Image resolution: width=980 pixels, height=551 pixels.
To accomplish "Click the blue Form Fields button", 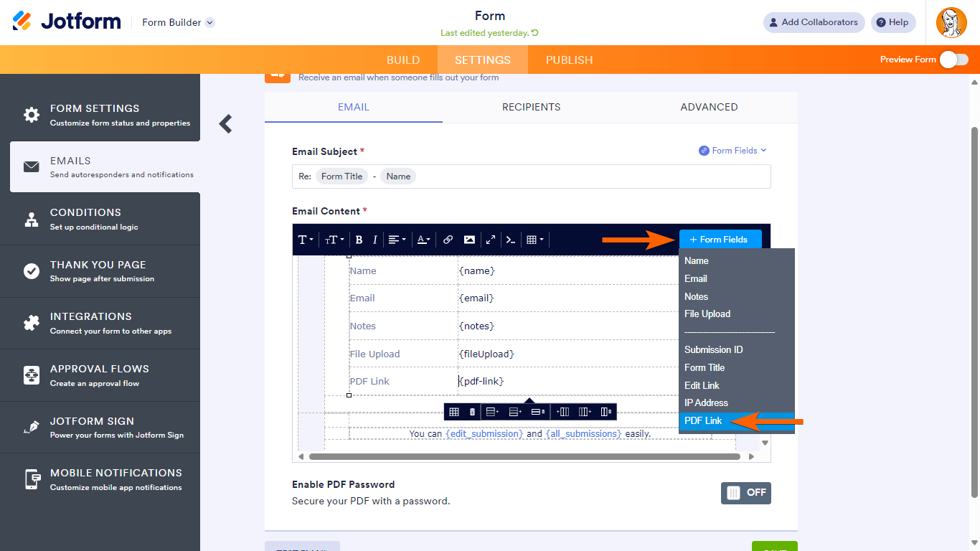I will 720,240.
